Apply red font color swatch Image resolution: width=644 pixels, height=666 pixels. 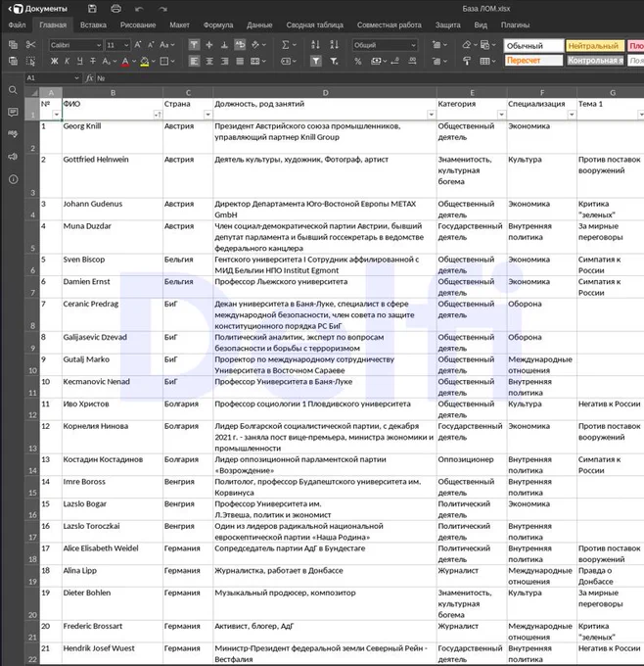point(125,61)
